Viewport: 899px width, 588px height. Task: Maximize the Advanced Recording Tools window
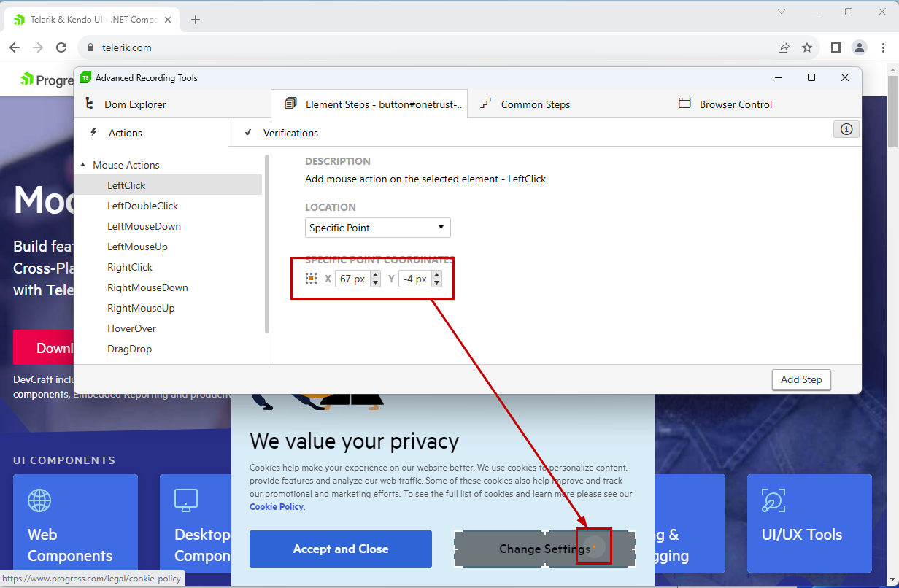[x=811, y=77]
